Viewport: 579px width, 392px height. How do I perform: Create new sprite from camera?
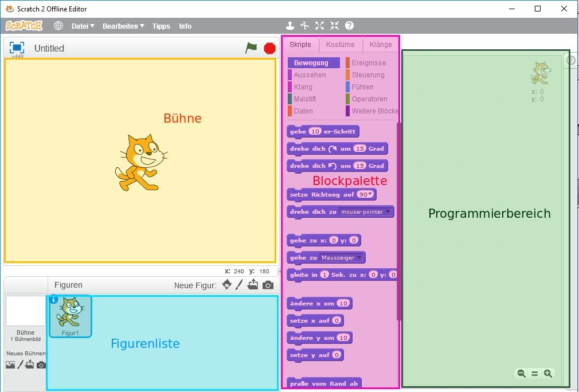pos(268,285)
